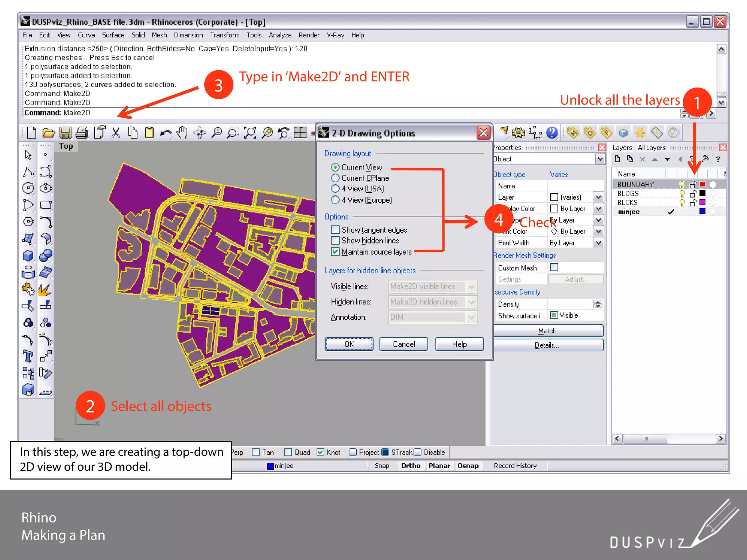Expand Display Color By Layer dropdown

(x=599, y=209)
